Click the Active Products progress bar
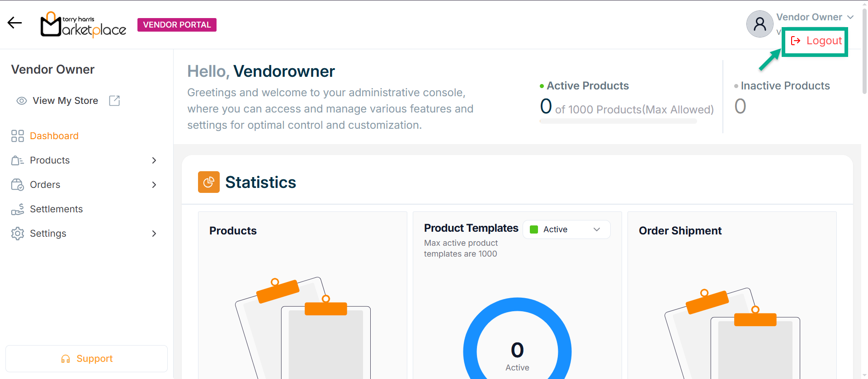This screenshot has height=379, width=868. 618,121
